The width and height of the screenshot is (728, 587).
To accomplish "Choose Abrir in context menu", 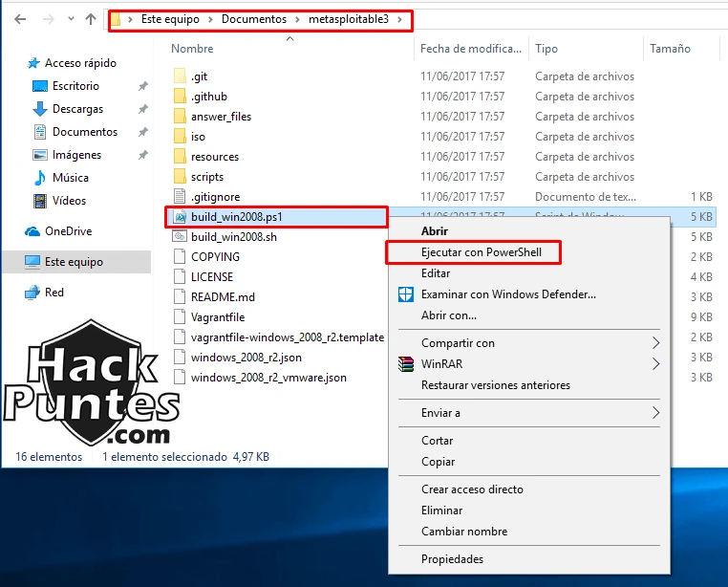I will coord(529,231).
